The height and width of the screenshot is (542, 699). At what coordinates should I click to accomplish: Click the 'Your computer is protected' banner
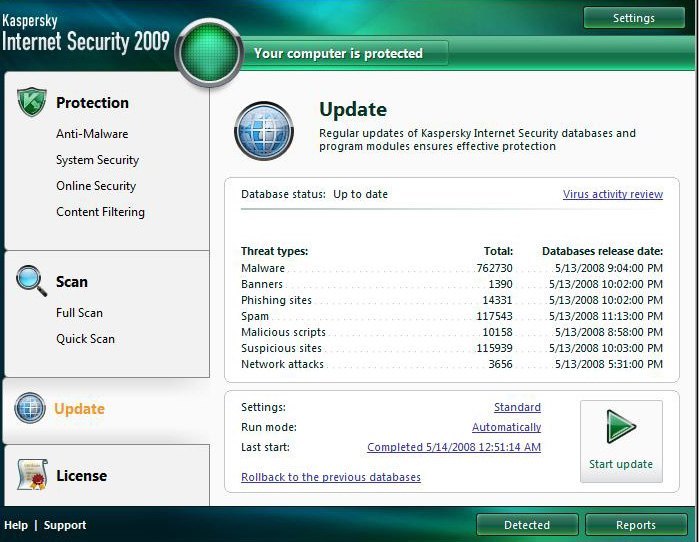point(338,53)
